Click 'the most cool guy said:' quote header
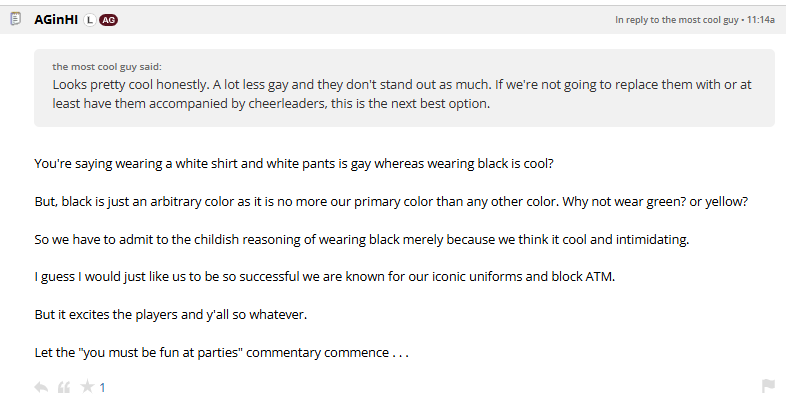The width and height of the screenshot is (786, 402). click(x=113, y=66)
